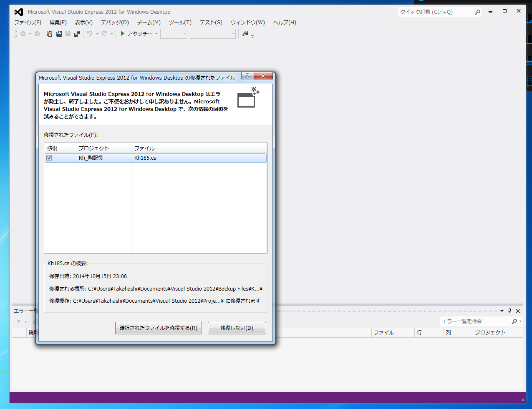Click the error list プロジェクト column header

(498, 332)
